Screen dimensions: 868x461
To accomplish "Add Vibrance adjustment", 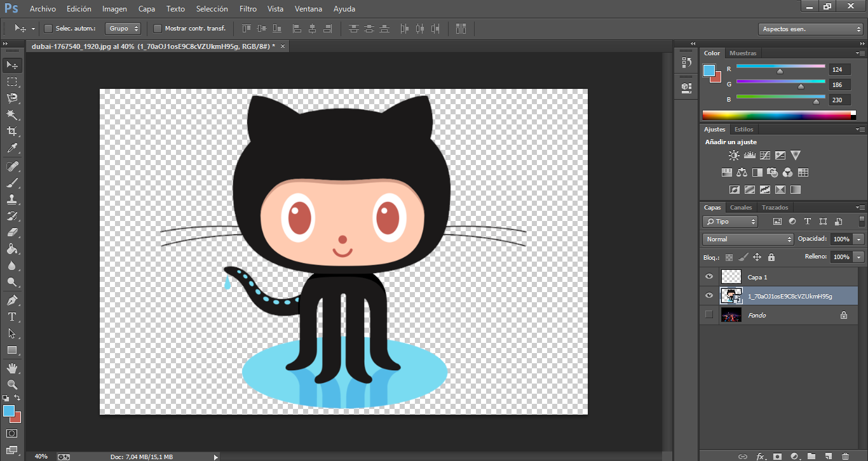I will pyautogui.click(x=796, y=155).
